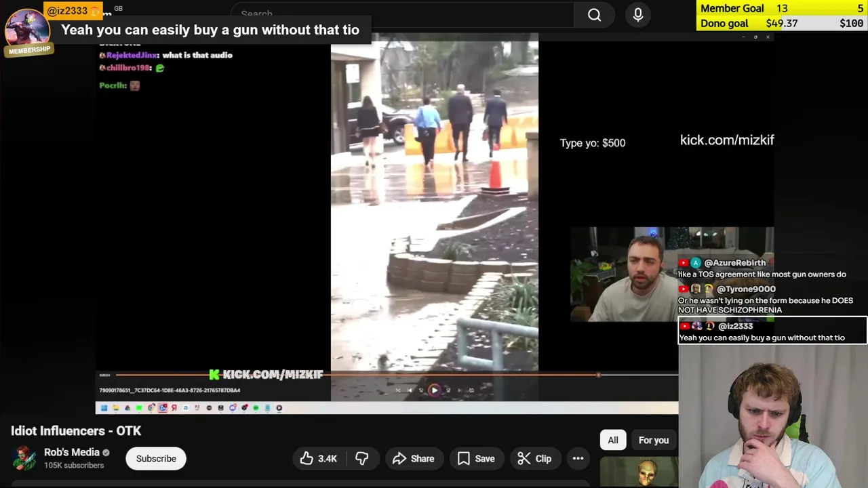
Task: Select the All filter chip
Action: click(x=613, y=441)
